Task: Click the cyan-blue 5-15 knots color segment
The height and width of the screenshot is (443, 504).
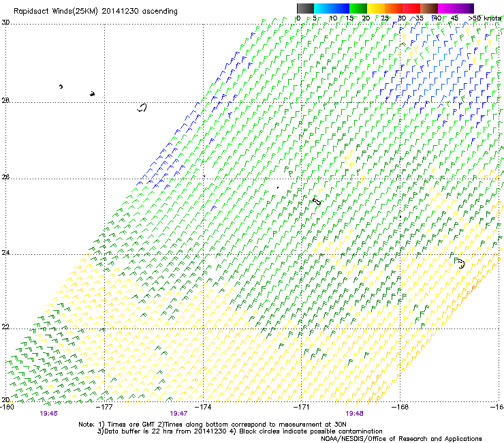Action: tap(332, 8)
